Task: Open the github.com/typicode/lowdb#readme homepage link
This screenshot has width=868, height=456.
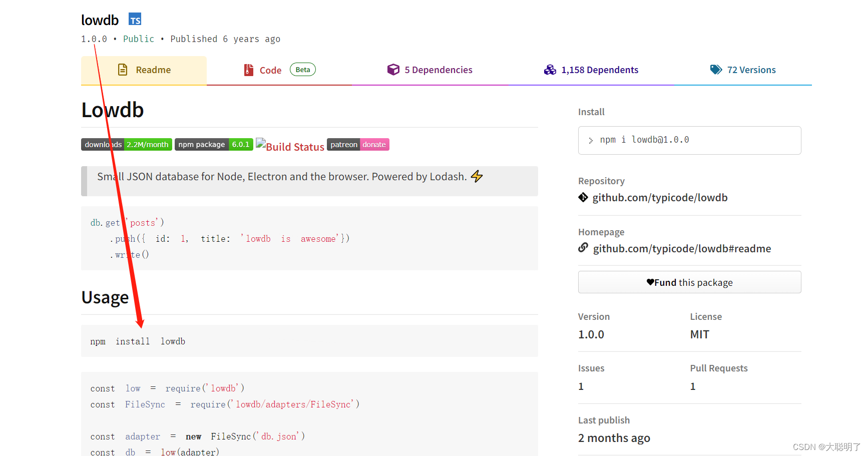Action: [x=682, y=249]
